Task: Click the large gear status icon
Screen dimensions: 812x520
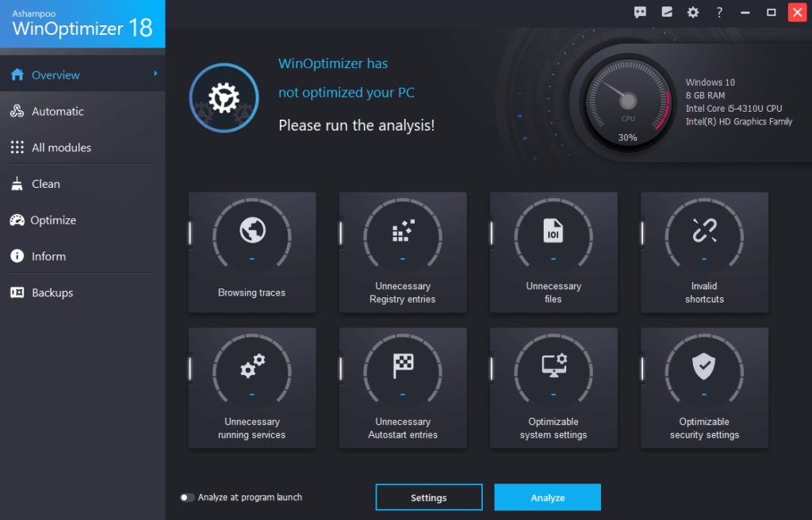Action: pos(224,97)
